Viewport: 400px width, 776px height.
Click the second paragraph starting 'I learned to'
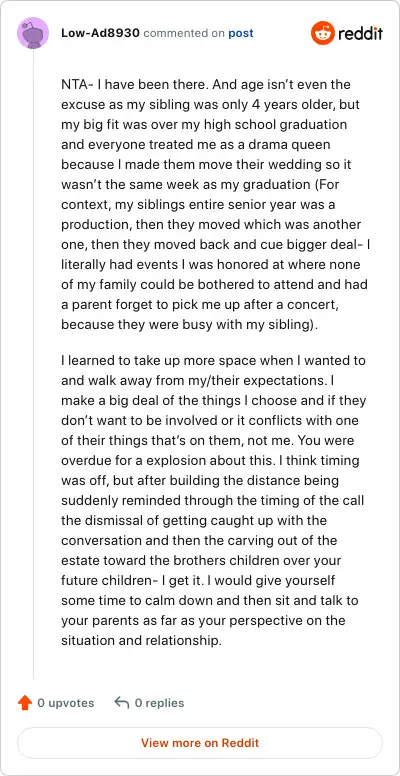pos(214,500)
